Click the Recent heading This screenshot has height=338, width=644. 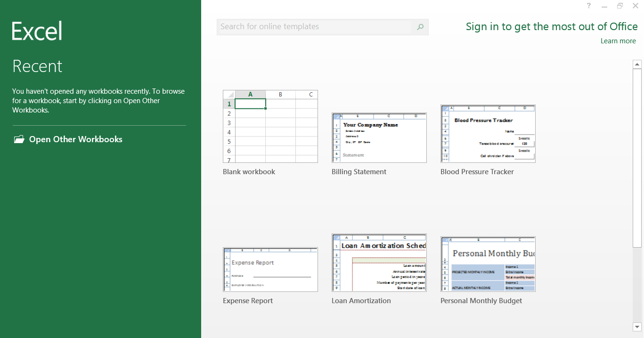coord(37,66)
